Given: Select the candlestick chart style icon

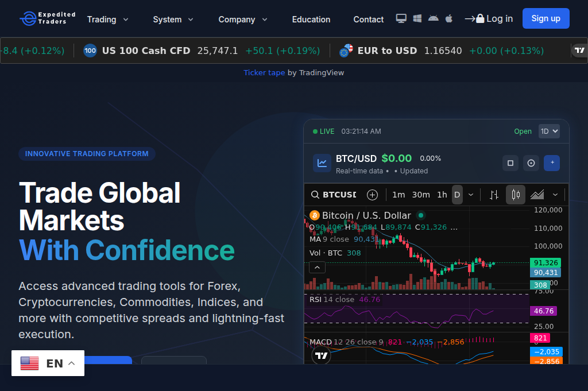Looking at the screenshot, I should coord(515,195).
